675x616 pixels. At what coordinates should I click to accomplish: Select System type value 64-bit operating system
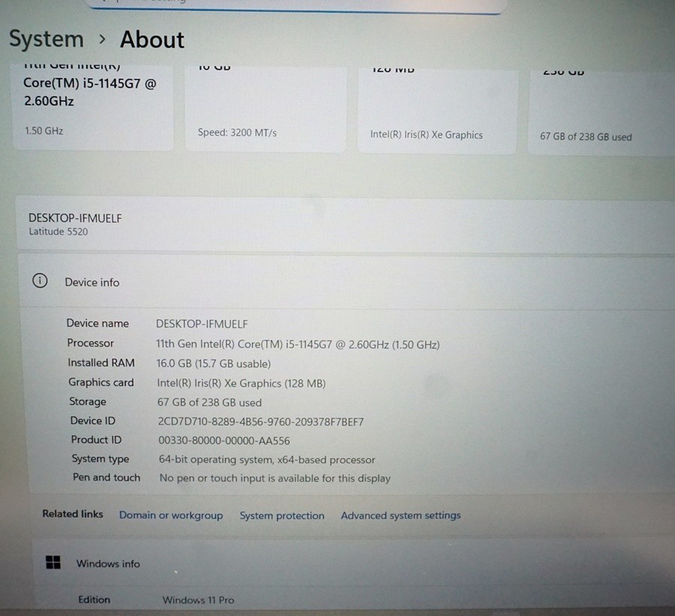266,459
